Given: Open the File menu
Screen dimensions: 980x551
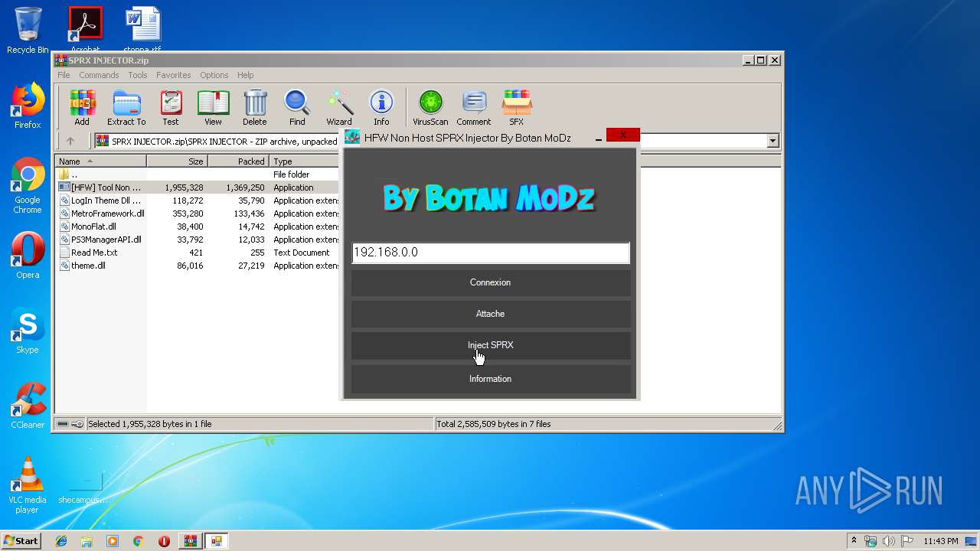Looking at the screenshot, I should tap(64, 75).
